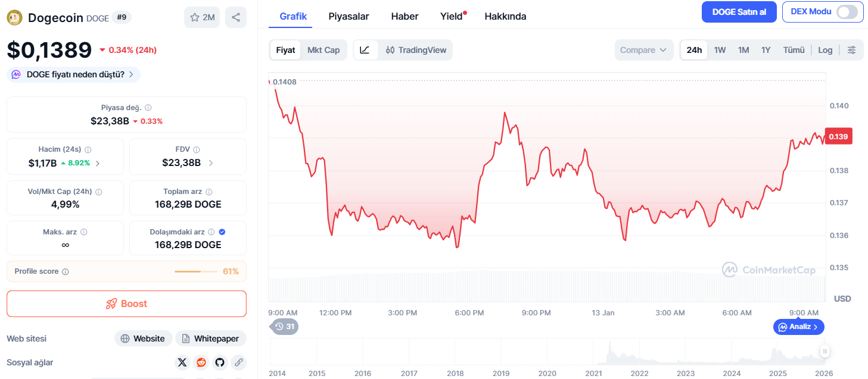
Task: Click the info icon beside Maks. arz
Action: 84,232
